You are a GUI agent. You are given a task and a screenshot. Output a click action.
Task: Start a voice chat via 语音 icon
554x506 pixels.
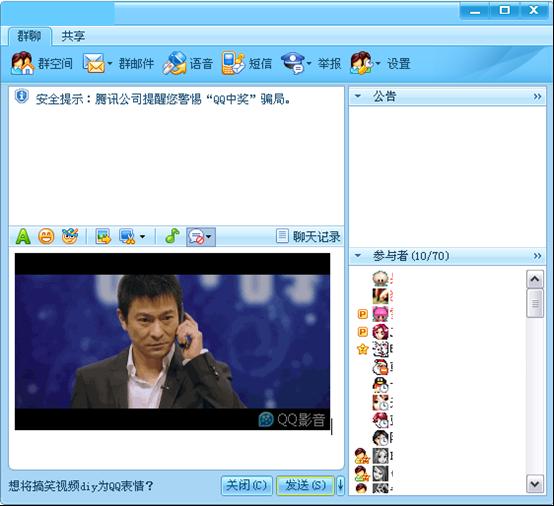pyautogui.click(x=174, y=63)
